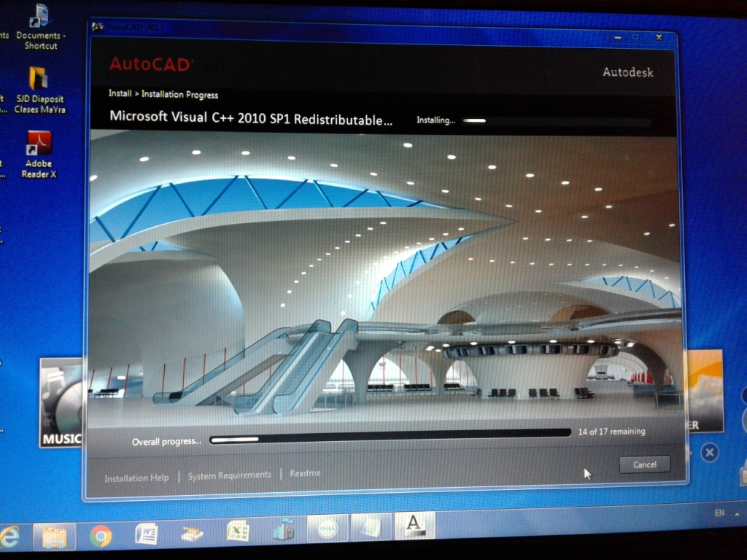View the System Requirements link
The height and width of the screenshot is (560, 747).
coord(229,475)
